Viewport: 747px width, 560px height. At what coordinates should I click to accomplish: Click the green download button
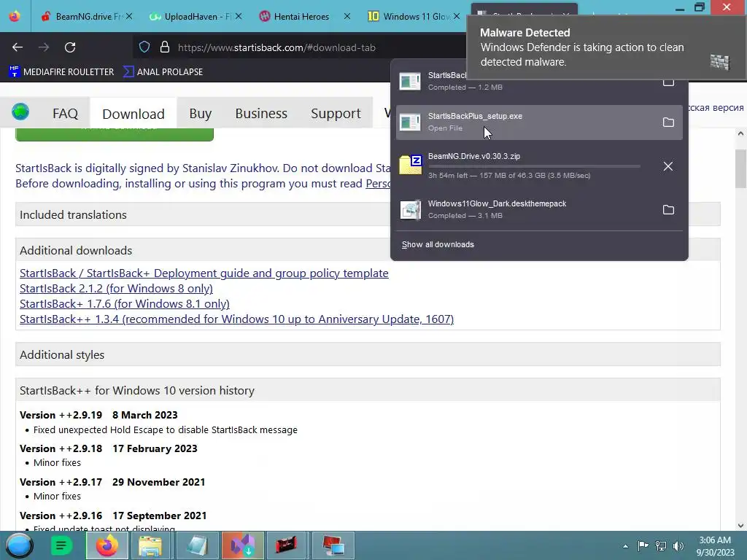pyautogui.click(x=115, y=134)
